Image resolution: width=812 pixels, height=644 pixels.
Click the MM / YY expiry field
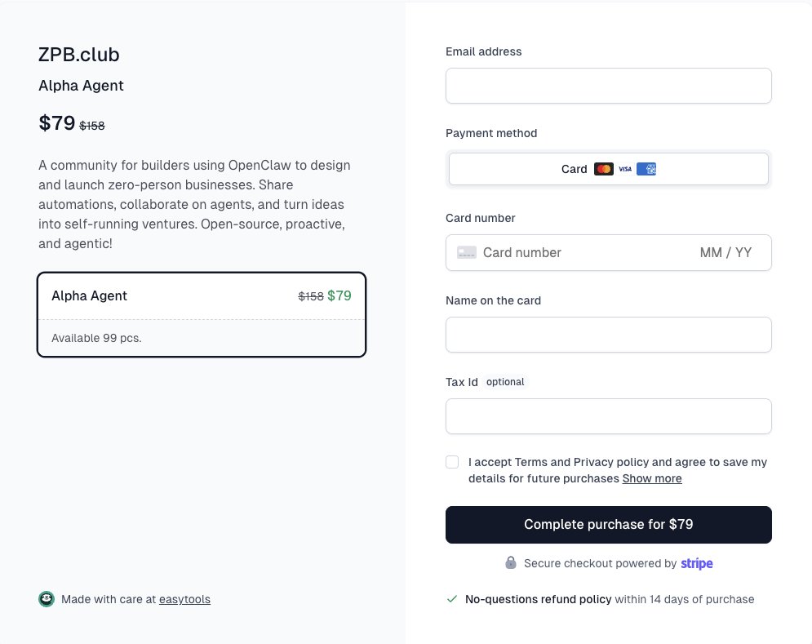[725, 253]
